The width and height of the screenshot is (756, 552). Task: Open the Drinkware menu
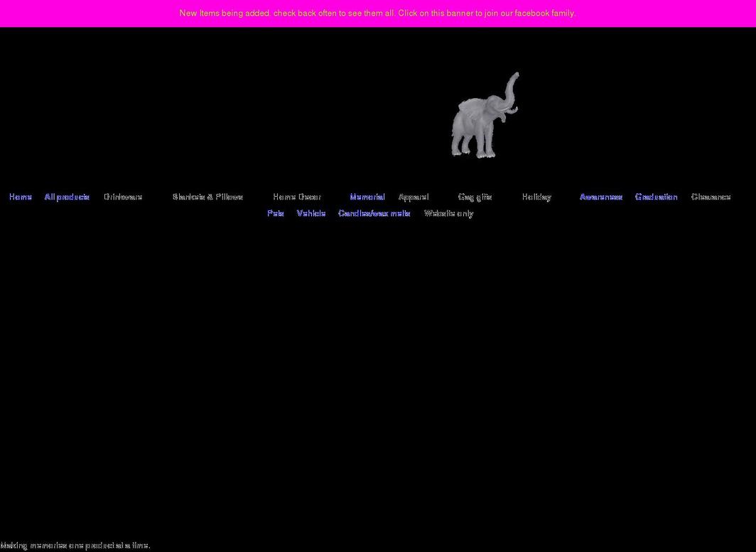point(123,197)
